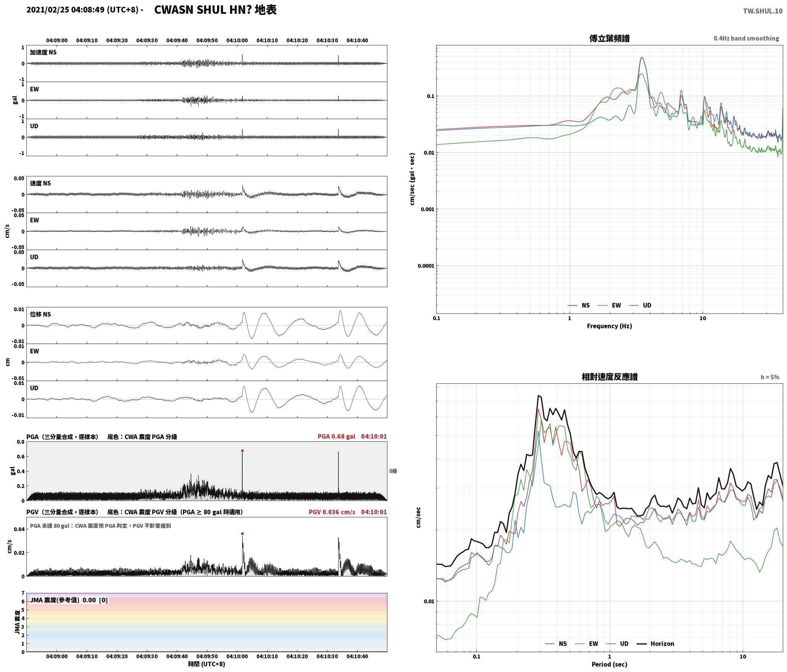Click the EW legend entry in Fourier spectrum
The height and width of the screenshot is (672, 787).
tap(609, 305)
